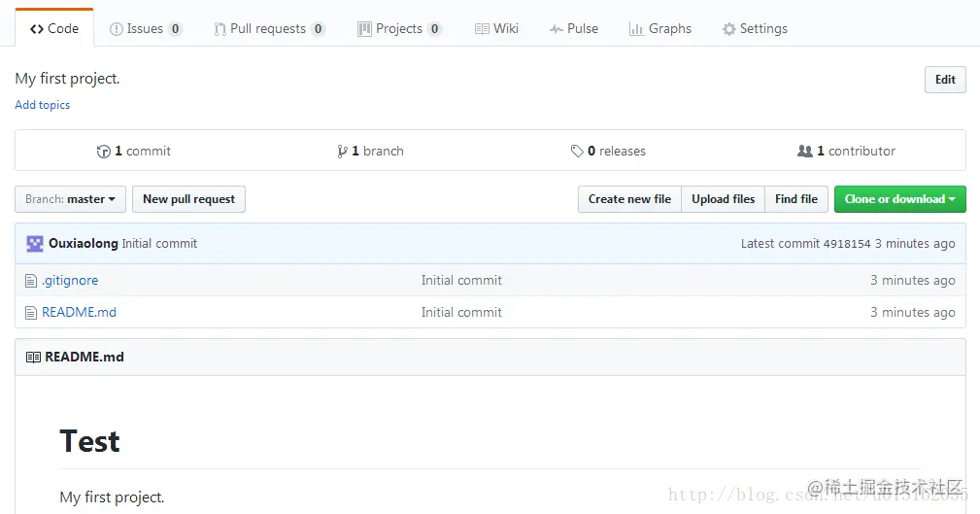Viewport: 980px width, 514px height.
Task: Open the 0 releases link
Action: click(608, 151)
